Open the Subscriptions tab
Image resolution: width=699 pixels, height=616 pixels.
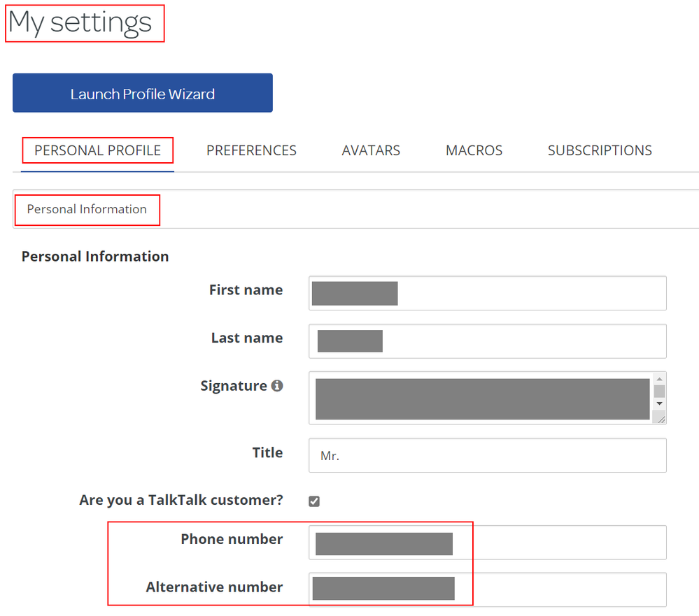[x=600, y=150]
